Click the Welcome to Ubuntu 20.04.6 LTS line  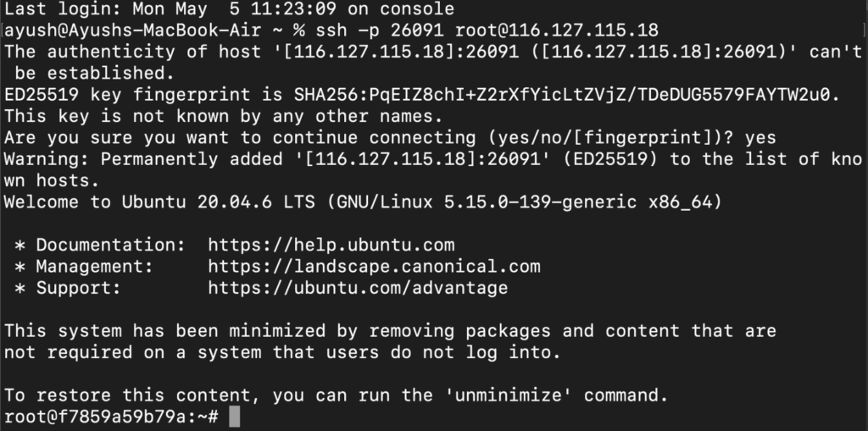[363, 202]
